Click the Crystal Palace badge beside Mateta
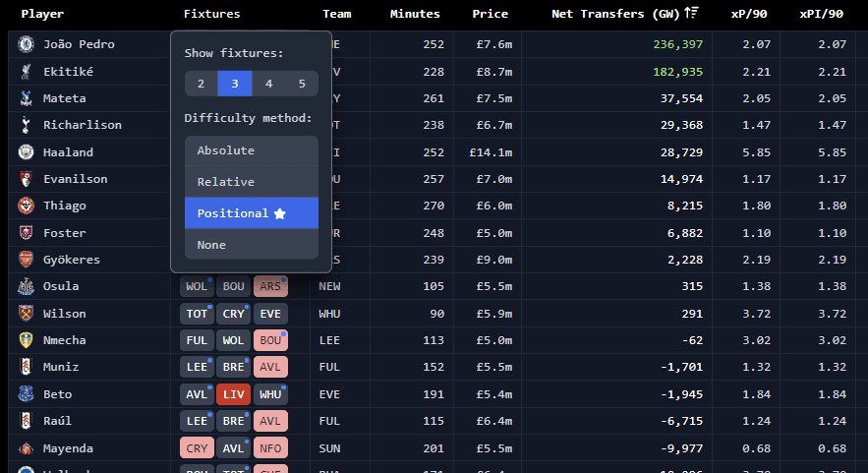868x473 pixels. (26, 98)
